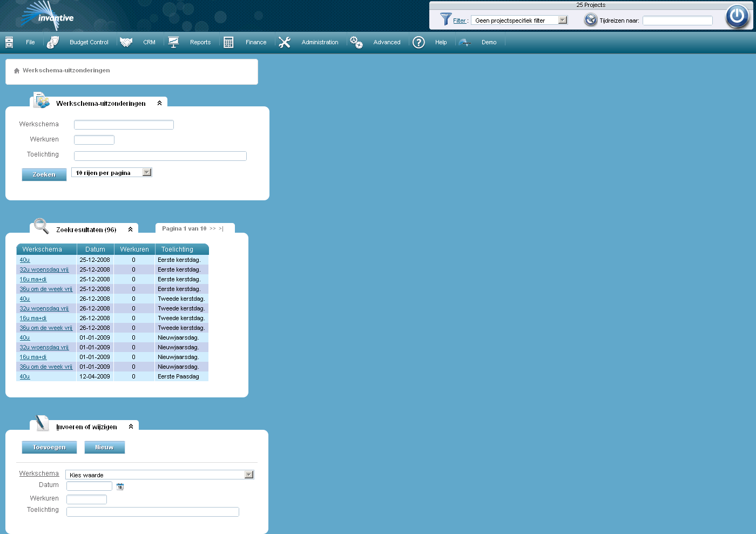756x534 pixels.
Task: Collapse the Invoeren of wijzigen panel
Action: click(131, 427)
